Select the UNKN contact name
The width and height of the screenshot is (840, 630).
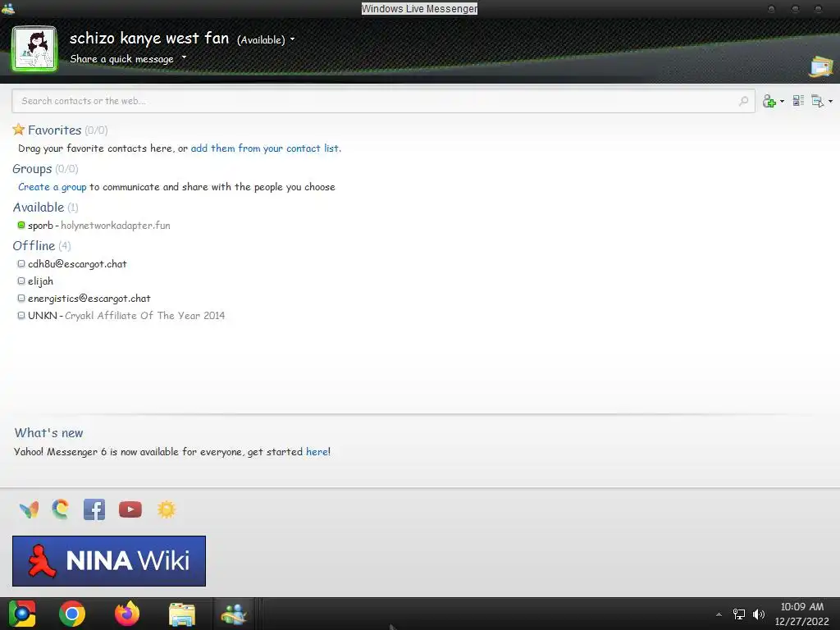[x=43, y=316]
